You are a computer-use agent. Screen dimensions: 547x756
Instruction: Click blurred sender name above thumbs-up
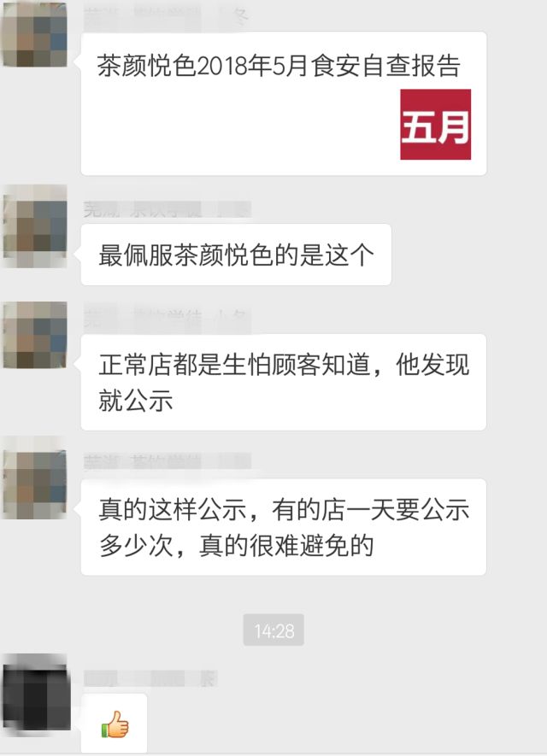point(150,678)
